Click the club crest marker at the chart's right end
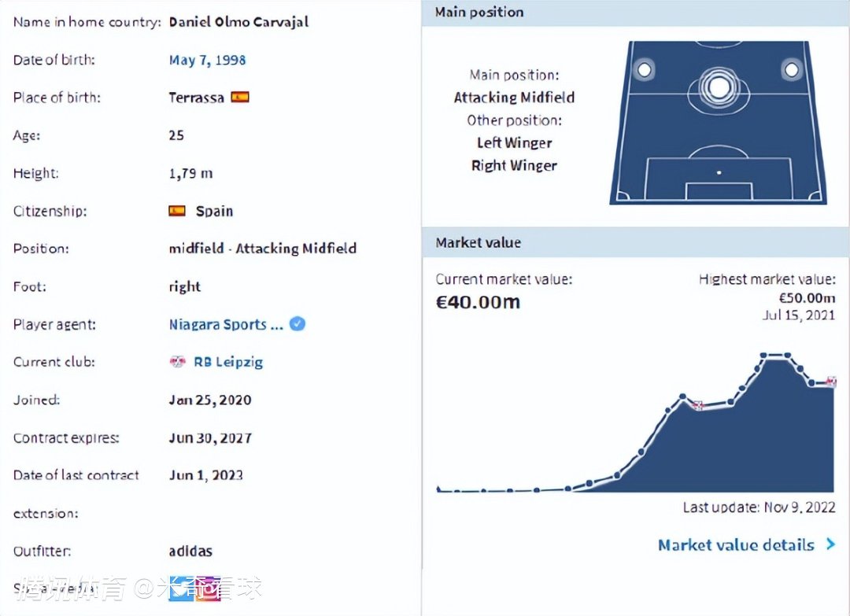Image resolution: width=850 pixels, height=616 pixels. (830, 382)
